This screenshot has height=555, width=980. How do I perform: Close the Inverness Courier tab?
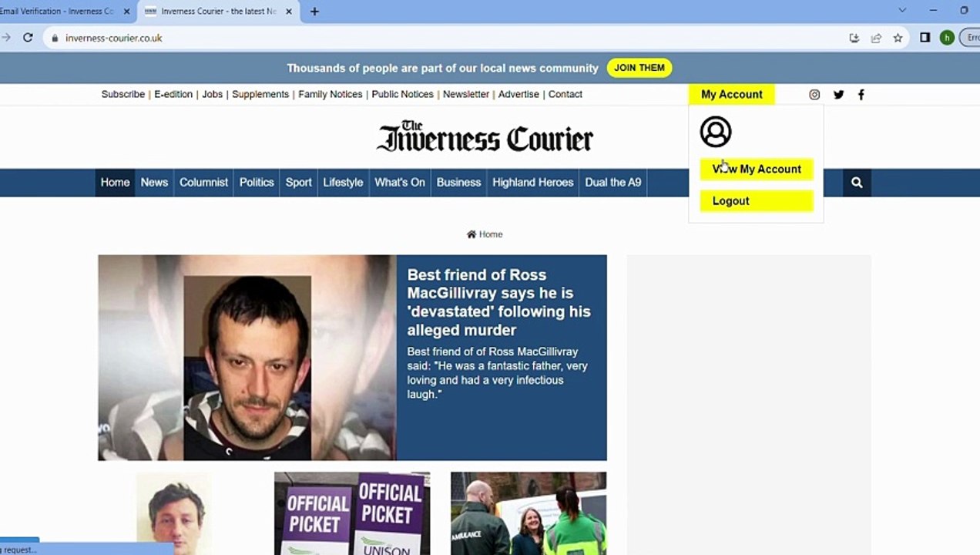click(289, 12)
